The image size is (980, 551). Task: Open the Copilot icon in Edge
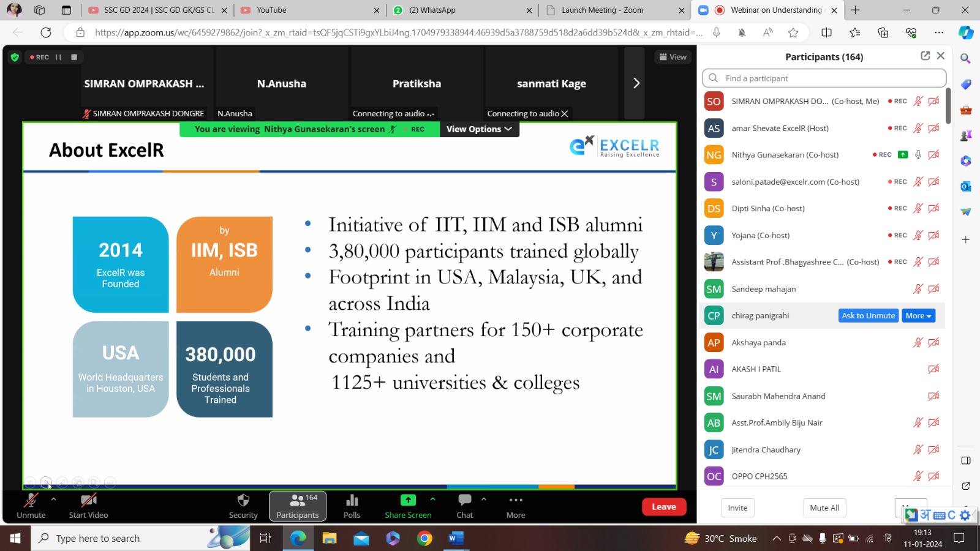pyautogui.click(x=966, y=32)
